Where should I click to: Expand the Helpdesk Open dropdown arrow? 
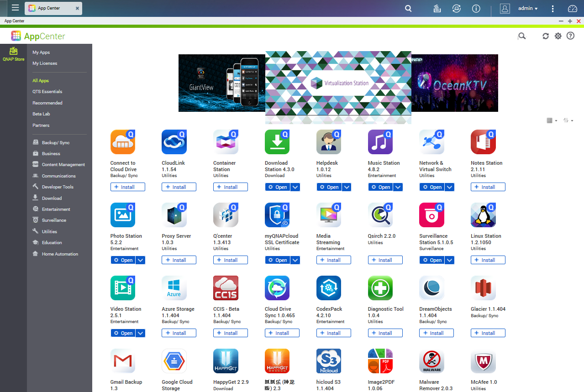(347, 187)
